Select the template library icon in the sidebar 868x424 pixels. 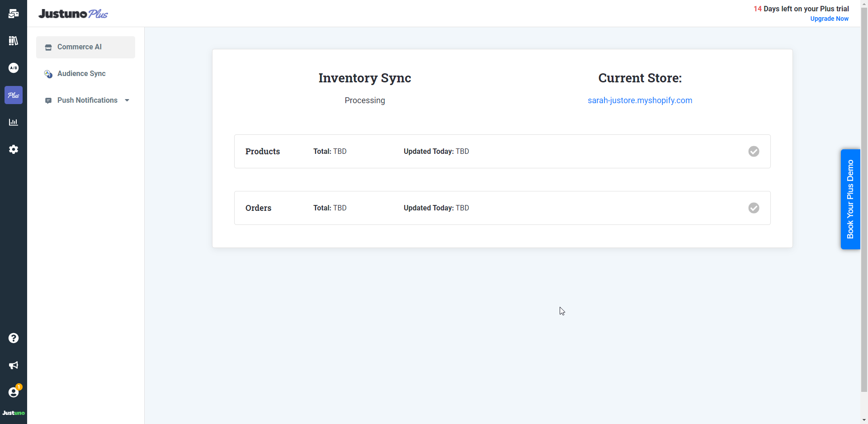pos(14,41)
